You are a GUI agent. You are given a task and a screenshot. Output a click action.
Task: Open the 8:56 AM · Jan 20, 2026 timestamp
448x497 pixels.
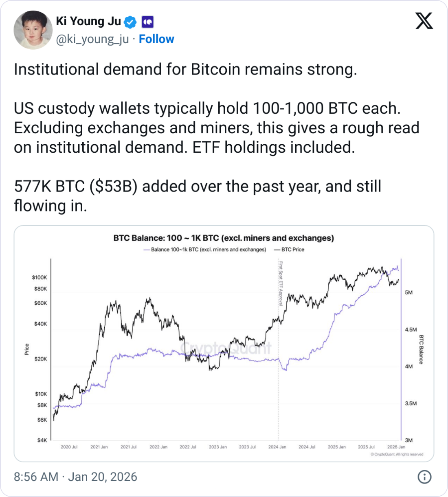pos(75,477)
